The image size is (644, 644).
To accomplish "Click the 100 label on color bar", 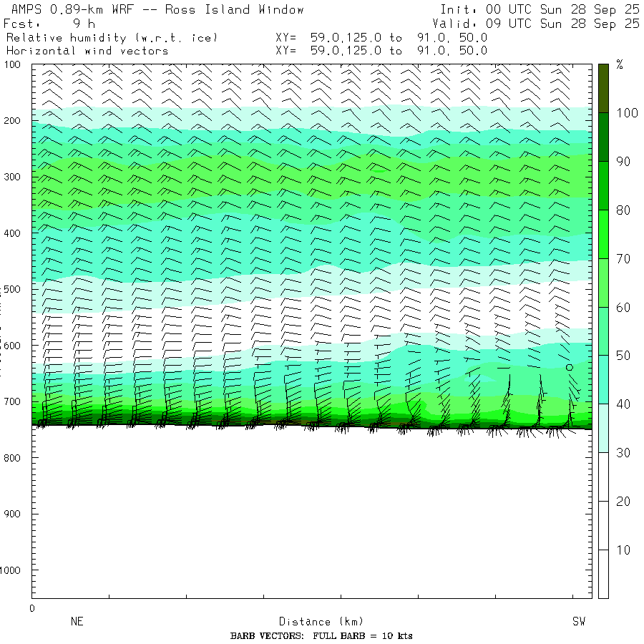I will [x=624, y=113].
